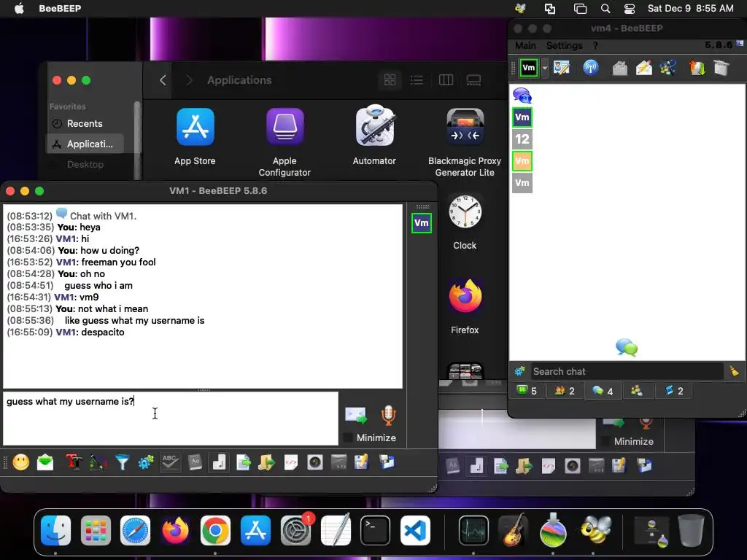Clear the search with the broom icon

(734, 371)
